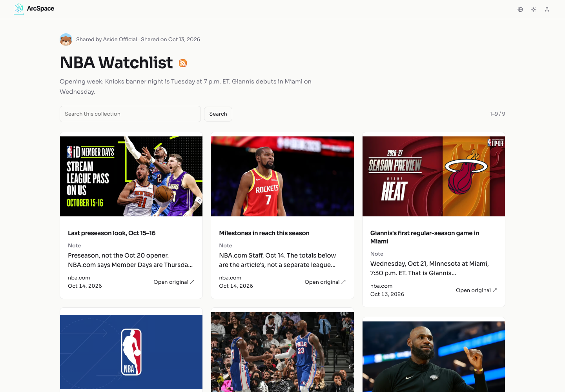Screen dimensions: 565x392
Task: Click the Search button
Action: tap(218, 114)
